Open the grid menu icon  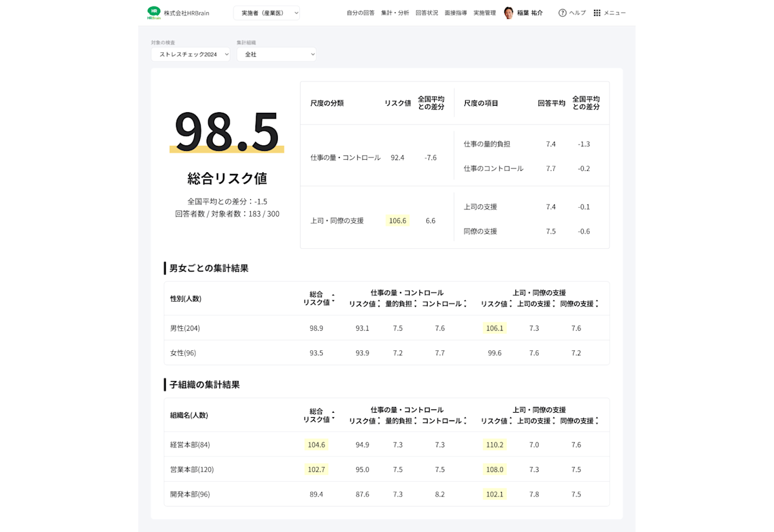[x=597, y=13]
